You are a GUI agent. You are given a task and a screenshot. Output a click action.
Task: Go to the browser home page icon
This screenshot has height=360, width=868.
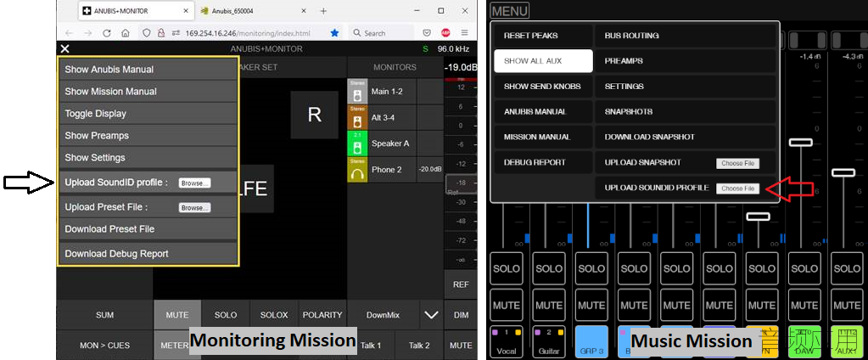(x=126, y=33)
